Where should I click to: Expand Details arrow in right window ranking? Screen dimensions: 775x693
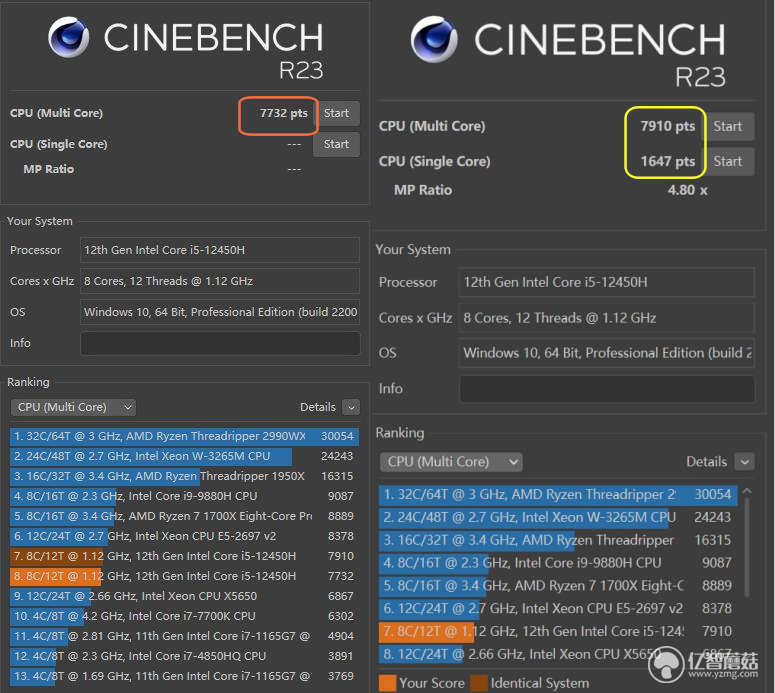click(745, 462)
